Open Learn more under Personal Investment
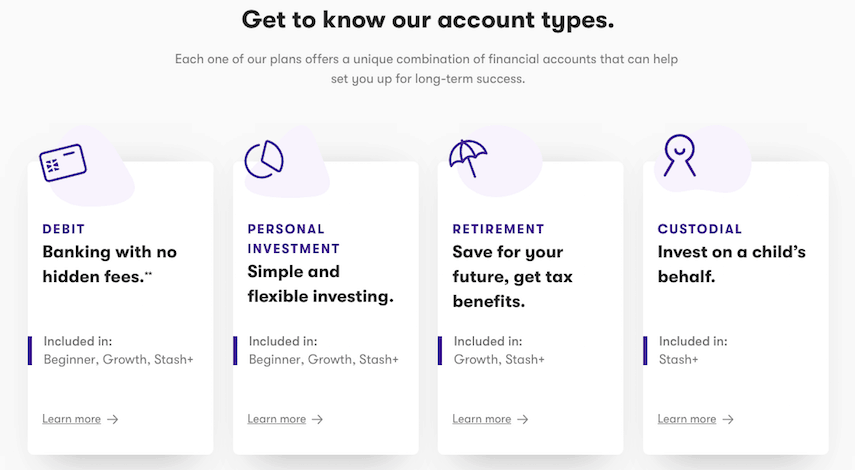 coord(276,419)
